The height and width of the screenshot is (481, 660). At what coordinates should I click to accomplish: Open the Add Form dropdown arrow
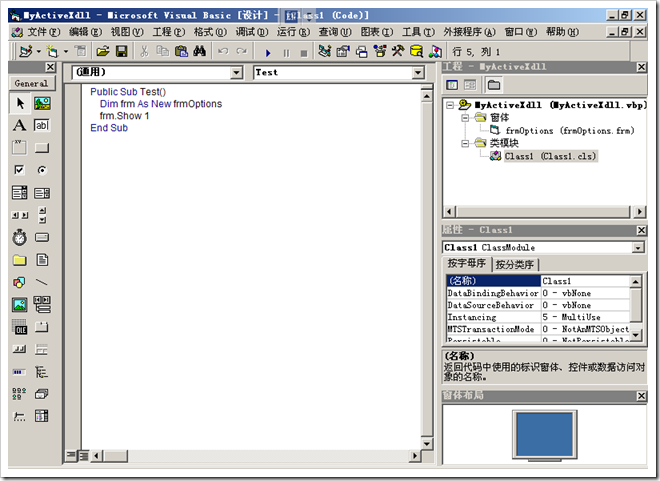tap(66, 52)
